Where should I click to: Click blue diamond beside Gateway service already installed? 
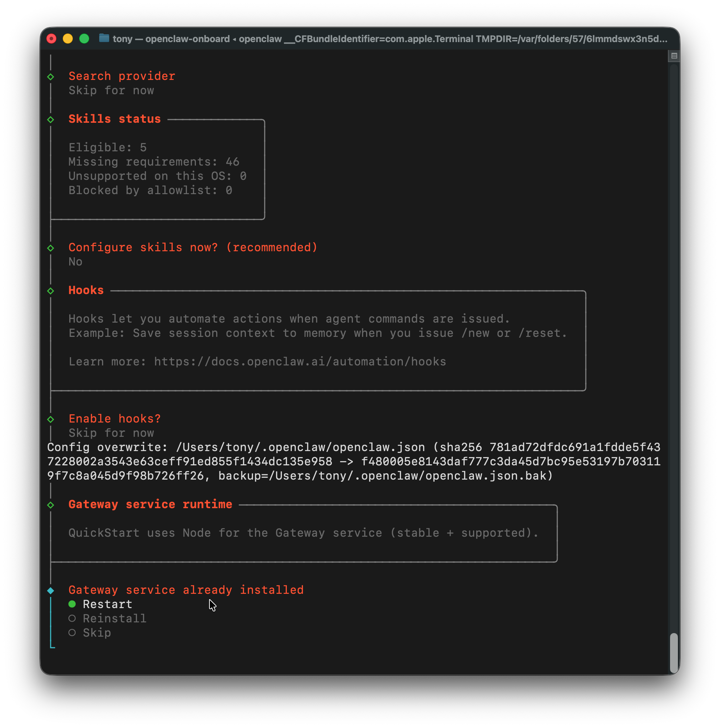point(51,591)
